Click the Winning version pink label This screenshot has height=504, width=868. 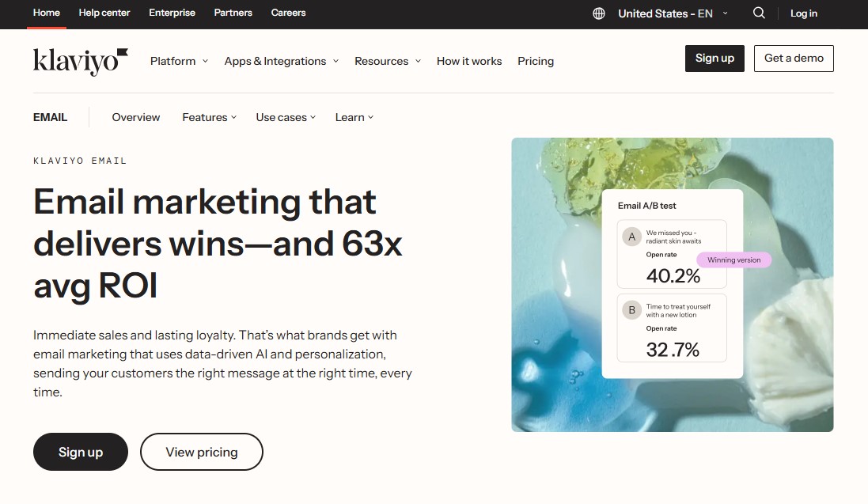point(733,260)
